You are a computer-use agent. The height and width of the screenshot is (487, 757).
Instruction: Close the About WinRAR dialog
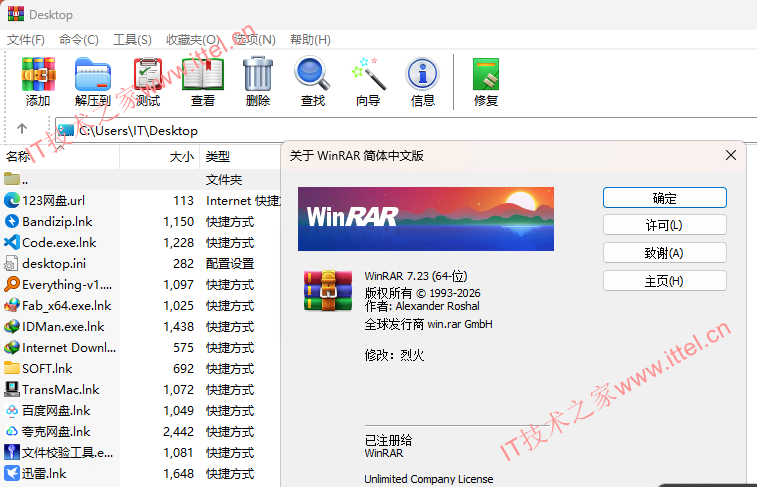pyautogui.click(x=731, y=155)
